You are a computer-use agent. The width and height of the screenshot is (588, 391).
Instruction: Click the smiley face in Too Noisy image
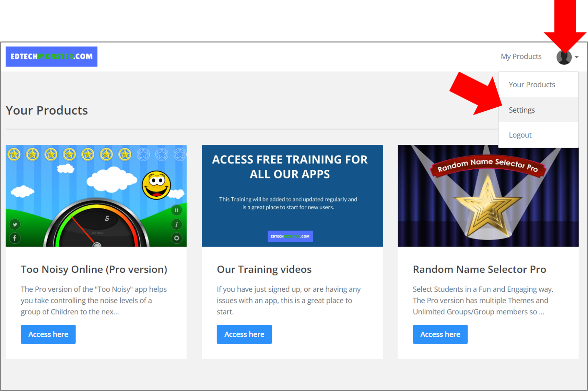pos(156,185)
